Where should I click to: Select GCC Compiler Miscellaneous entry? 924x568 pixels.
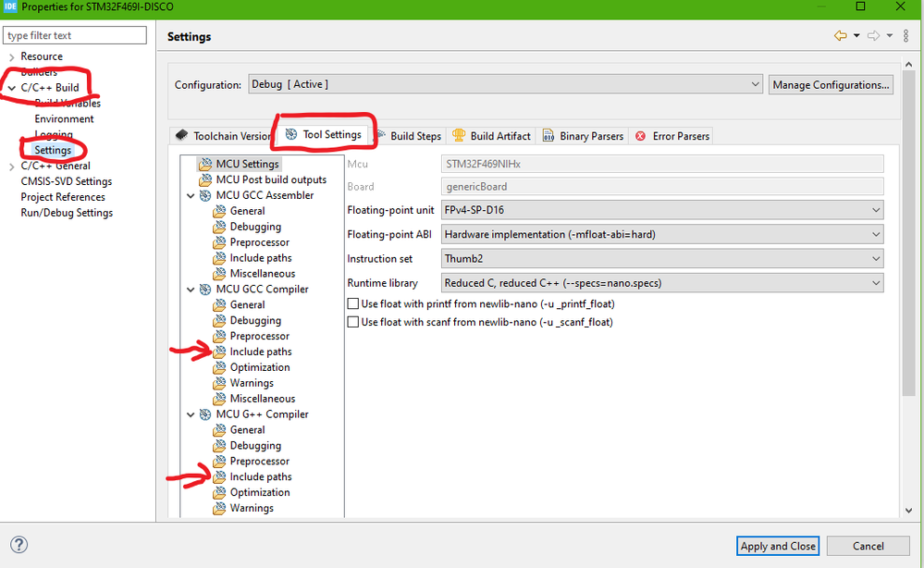click(x=263, y=399)
